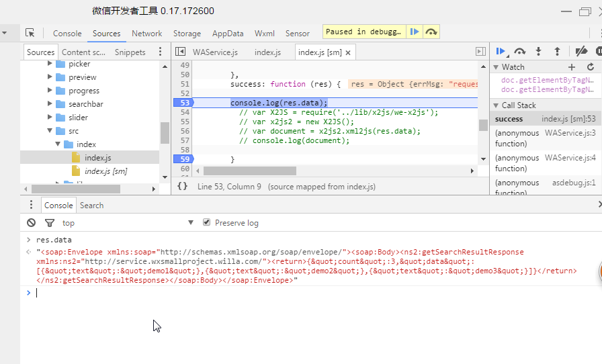Image resolution: width=602 pixels, height=364 pixels.
Task: Clear the console output
Action: click(31, 223)
